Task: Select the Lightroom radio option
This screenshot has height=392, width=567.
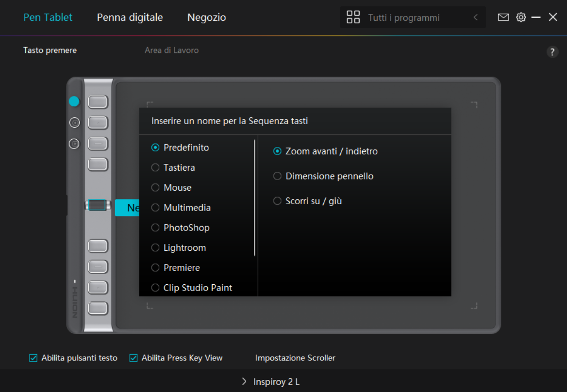Action: coord(179,248)
